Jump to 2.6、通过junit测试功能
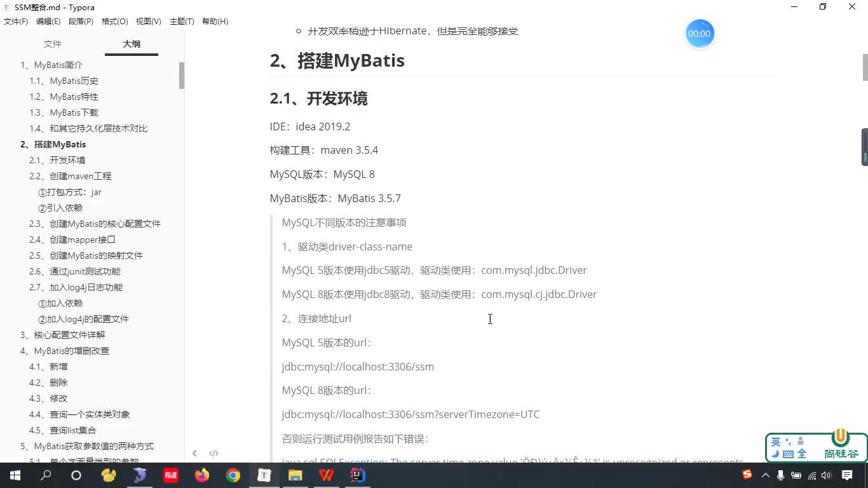868x488 pixels. pyautogui.click(x=74, y=271)
